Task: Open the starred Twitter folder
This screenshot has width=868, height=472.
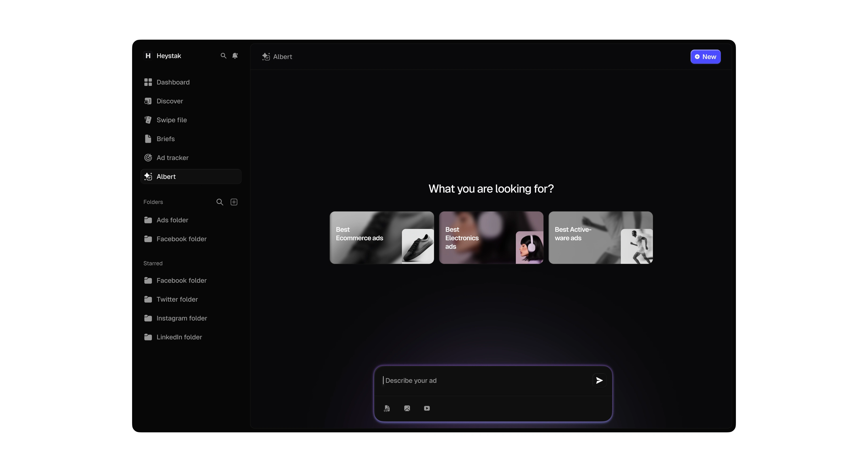Action: coord(177,299)
